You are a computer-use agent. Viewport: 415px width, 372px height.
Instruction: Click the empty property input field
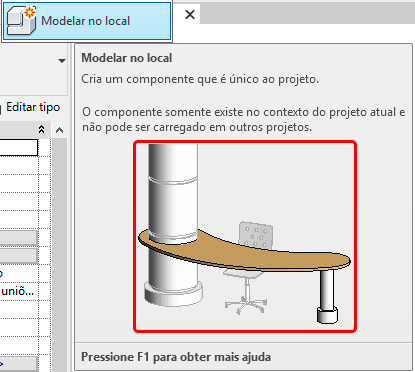coord(19,147)
